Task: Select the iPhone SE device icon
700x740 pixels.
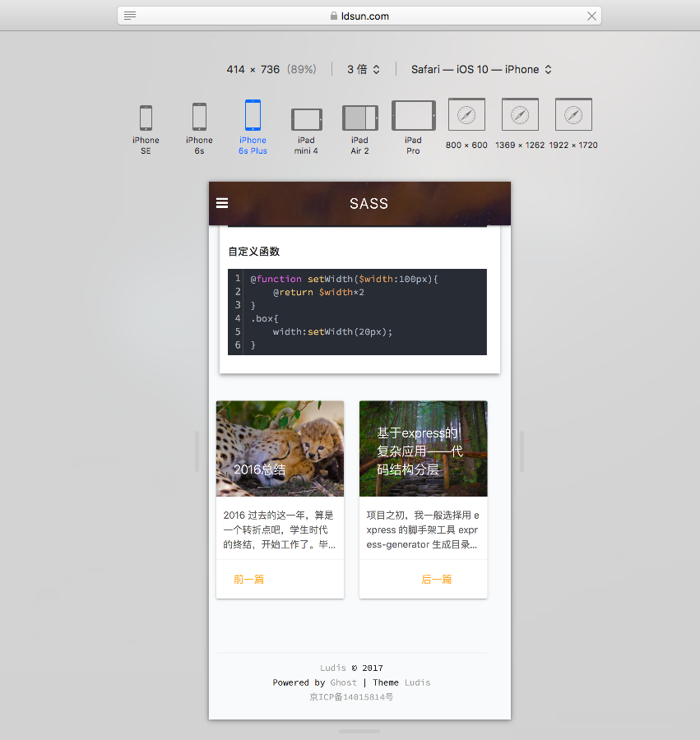Action: (x=146, y=118)
